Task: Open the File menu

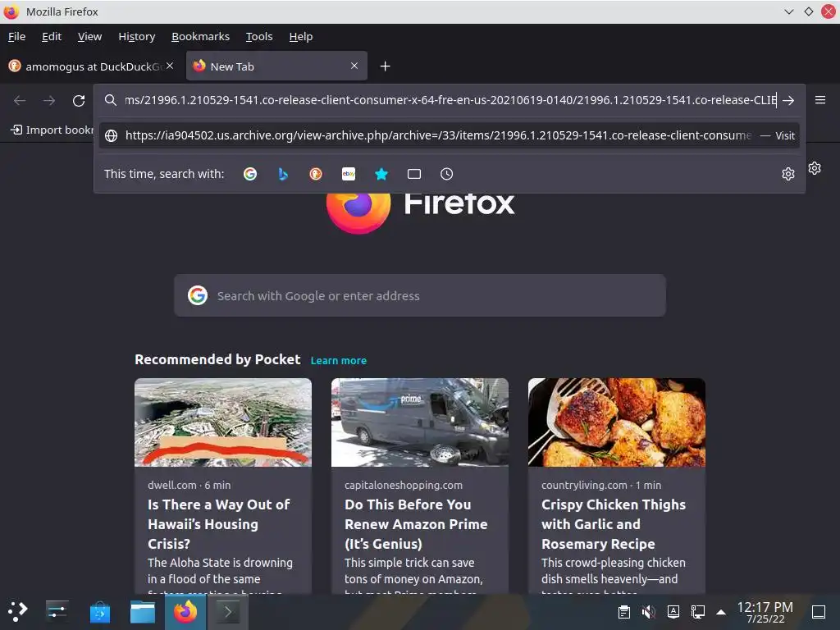Action: [x=16, y=36]
